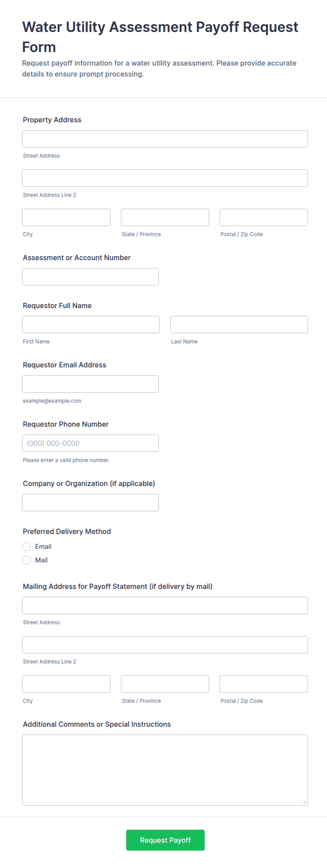The height and width of the screenshot is (868, 327).
Task: Focus the Company or Organization field
Action: point(90,503)
